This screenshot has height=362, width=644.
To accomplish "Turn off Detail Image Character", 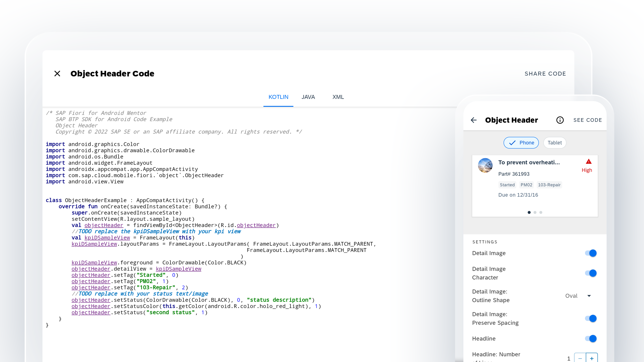I will coord(591,273).
